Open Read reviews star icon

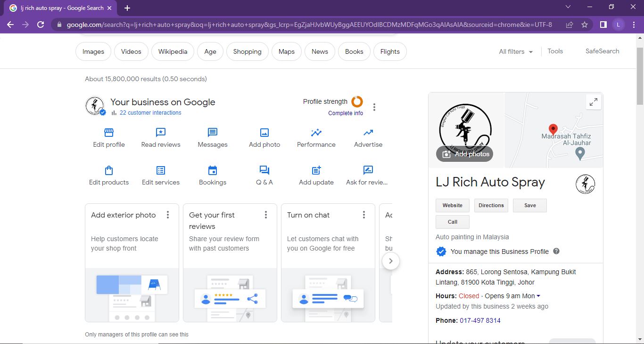[161, 133]
